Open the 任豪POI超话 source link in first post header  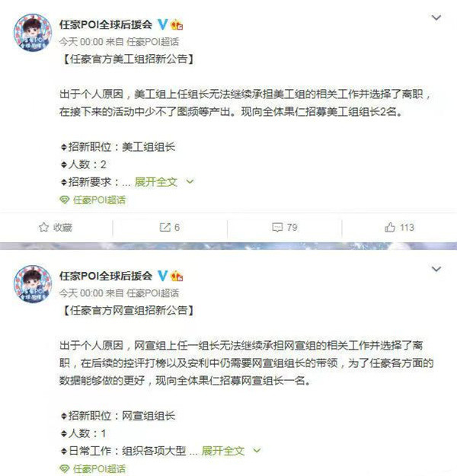tap(153, 42)
